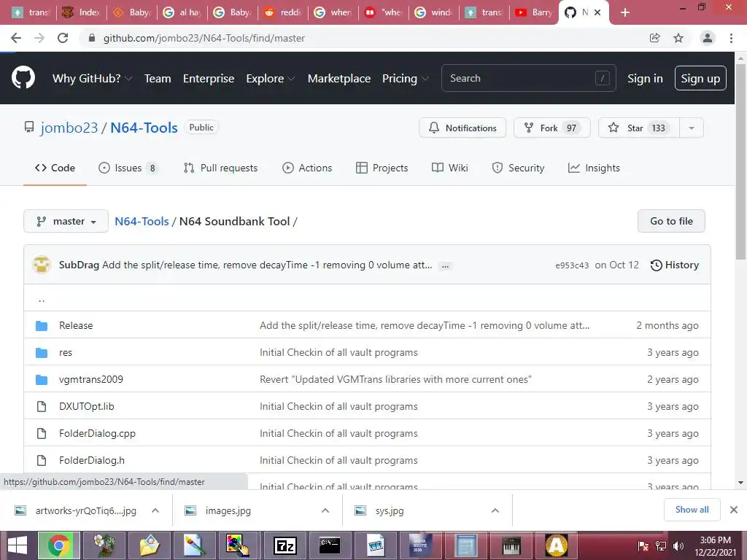This screenshot has height=560, width=747.
Task: Reload the page with refresh icon
Action: [63, 38]
